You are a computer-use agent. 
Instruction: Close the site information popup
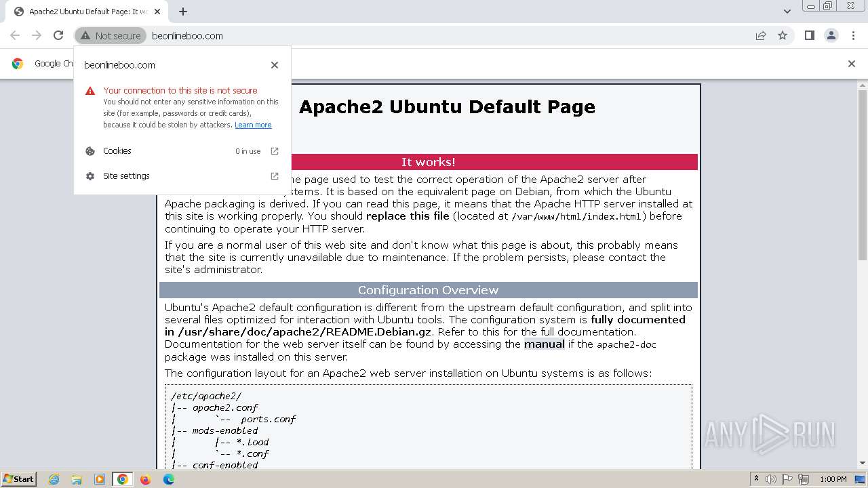click(x=275, y=65)
